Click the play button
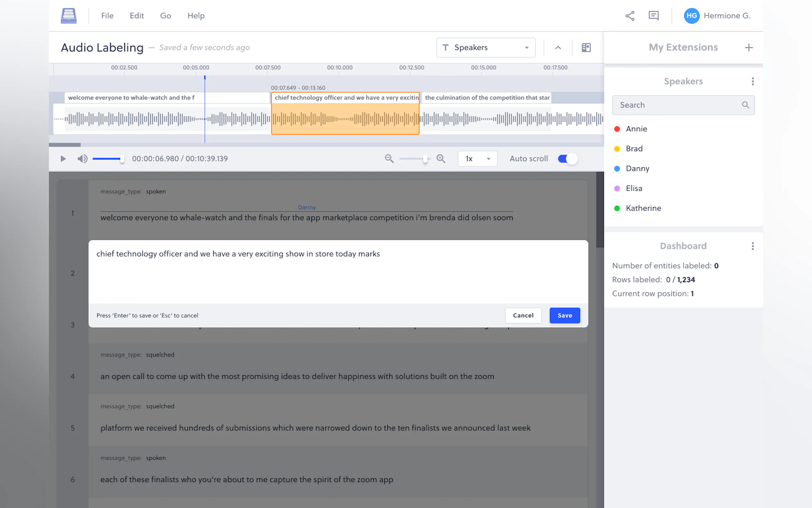 tap(63, 159)
